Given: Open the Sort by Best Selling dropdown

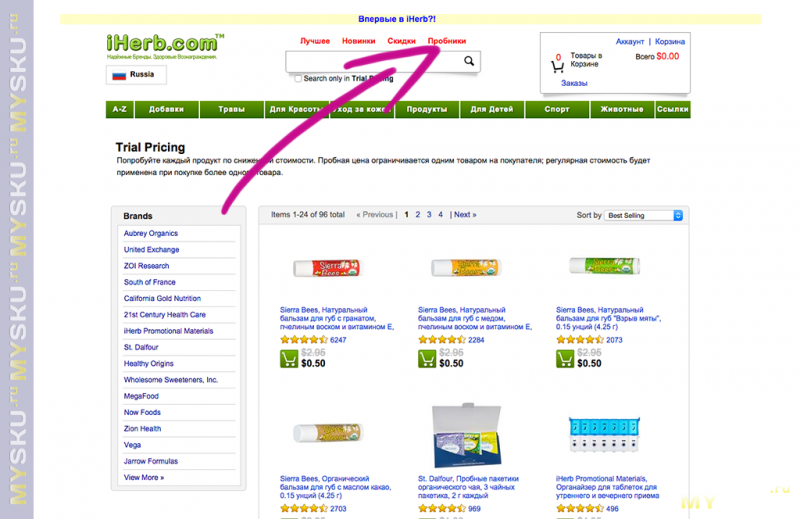Looking at the screenshot, I should [x=643, y=215].
